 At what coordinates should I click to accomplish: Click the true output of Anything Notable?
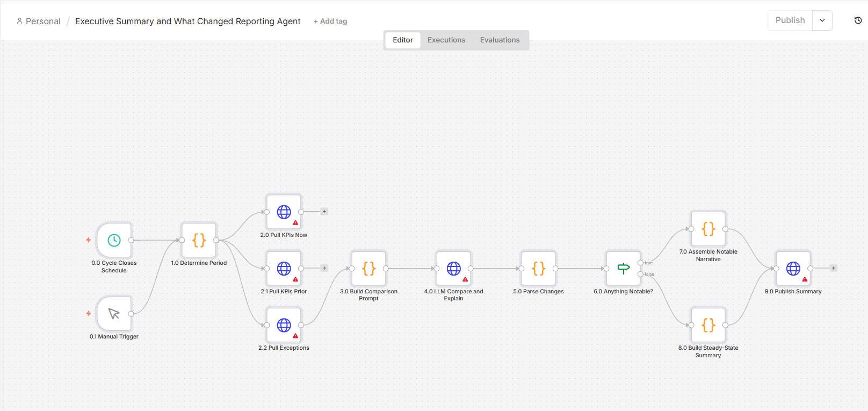click(641, 263)
